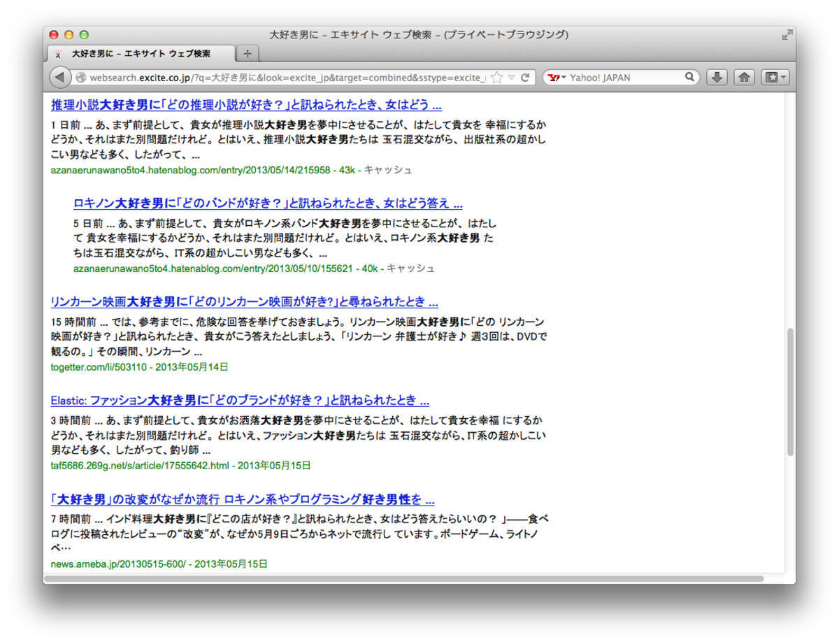Click the site identity globe icon

click(83, 77)
